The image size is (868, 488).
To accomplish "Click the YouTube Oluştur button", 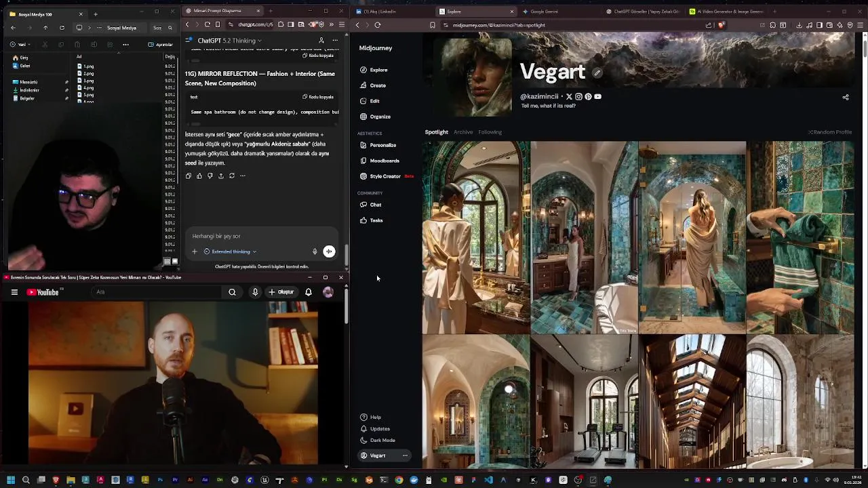I will click(281, 292).
